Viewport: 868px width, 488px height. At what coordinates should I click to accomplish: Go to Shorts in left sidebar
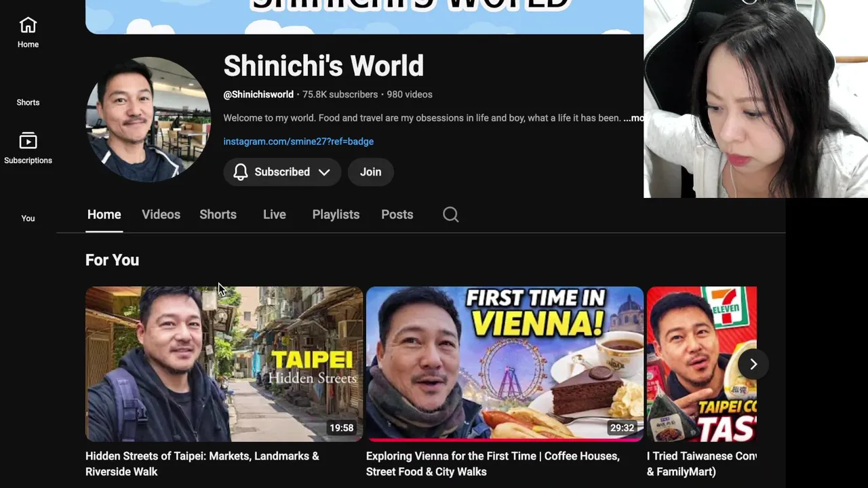point(28,102)
